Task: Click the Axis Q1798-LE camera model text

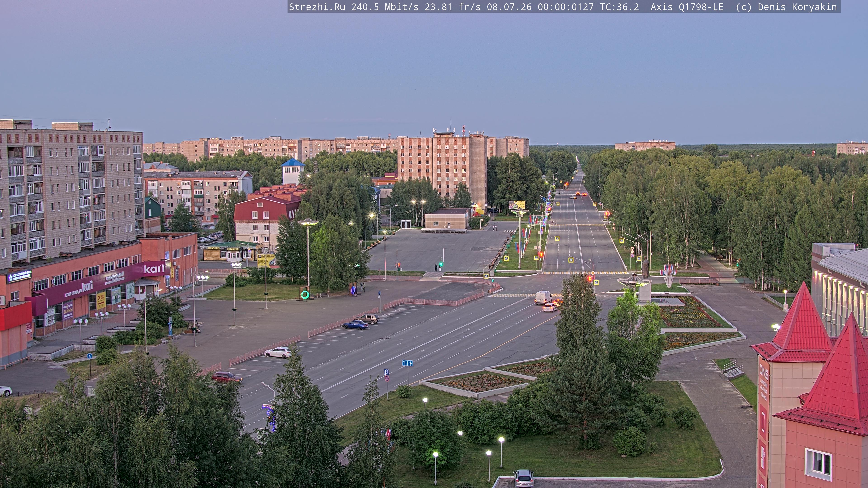Action: click(687, 7)
